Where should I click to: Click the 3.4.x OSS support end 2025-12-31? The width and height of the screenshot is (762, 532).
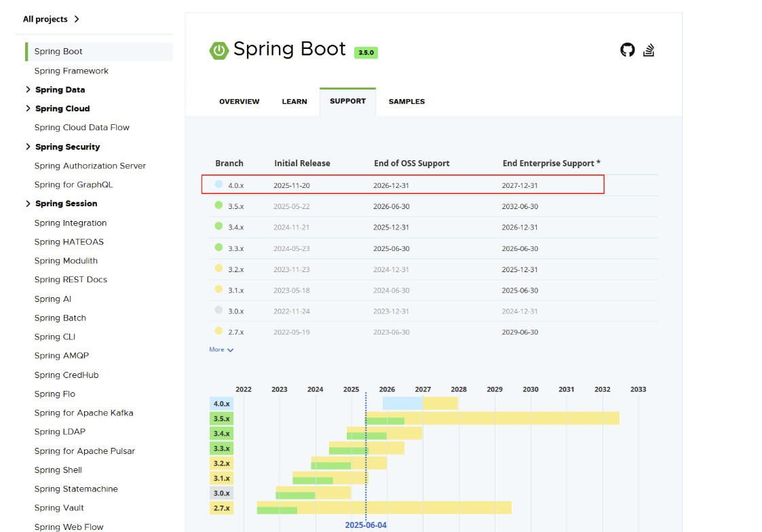click(392, 227)
